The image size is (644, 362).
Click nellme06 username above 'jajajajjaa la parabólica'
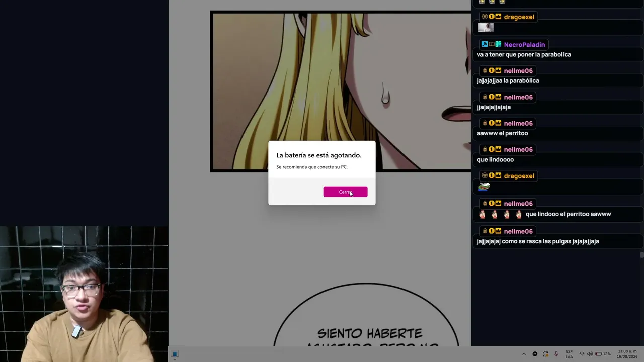click(x=518, y=71)
